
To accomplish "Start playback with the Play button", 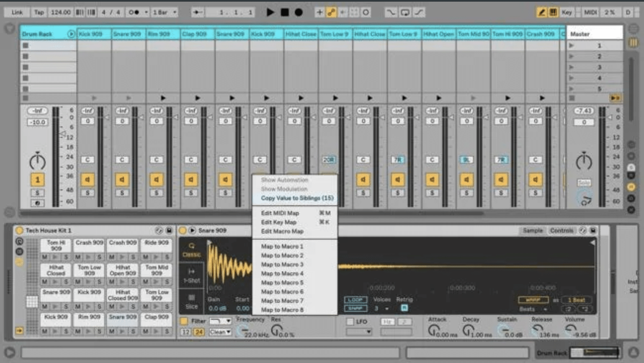I will point(270,12).
